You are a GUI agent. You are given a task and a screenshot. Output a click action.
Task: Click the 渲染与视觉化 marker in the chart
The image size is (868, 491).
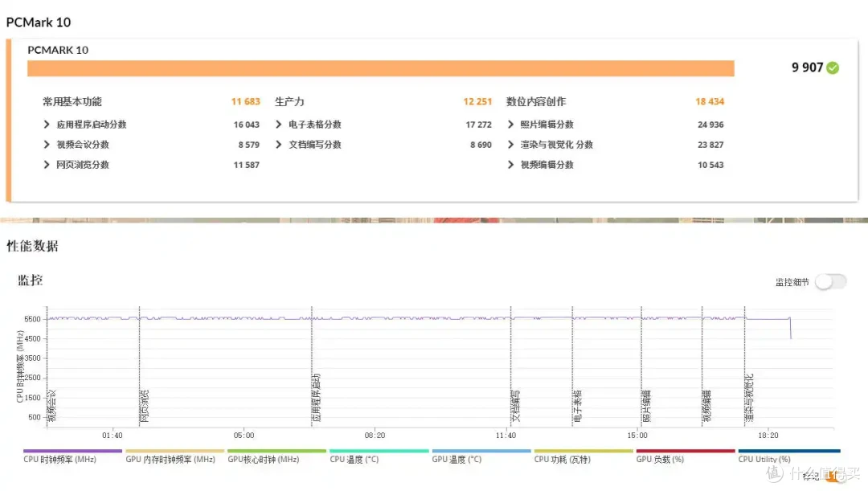750,398
